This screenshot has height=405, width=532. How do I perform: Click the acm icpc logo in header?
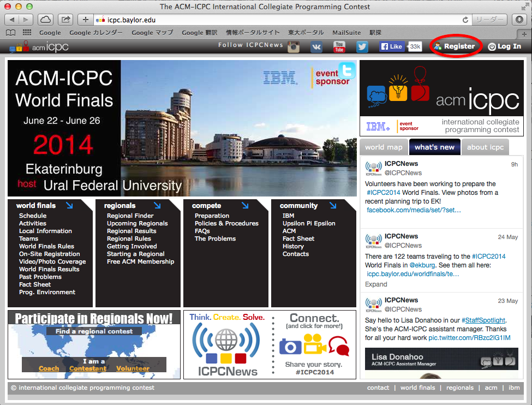coord(39,47)
